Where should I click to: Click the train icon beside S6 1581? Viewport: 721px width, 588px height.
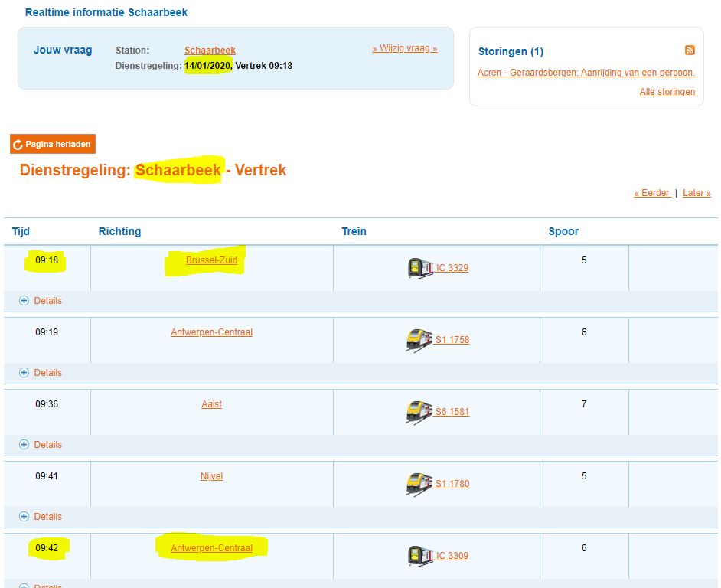coord(419,411)
